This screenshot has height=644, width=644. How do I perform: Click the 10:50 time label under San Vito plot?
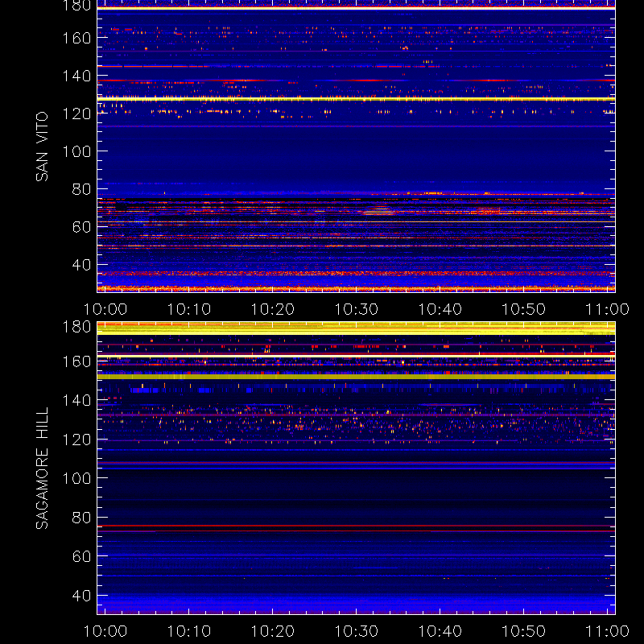coord(524,309)
